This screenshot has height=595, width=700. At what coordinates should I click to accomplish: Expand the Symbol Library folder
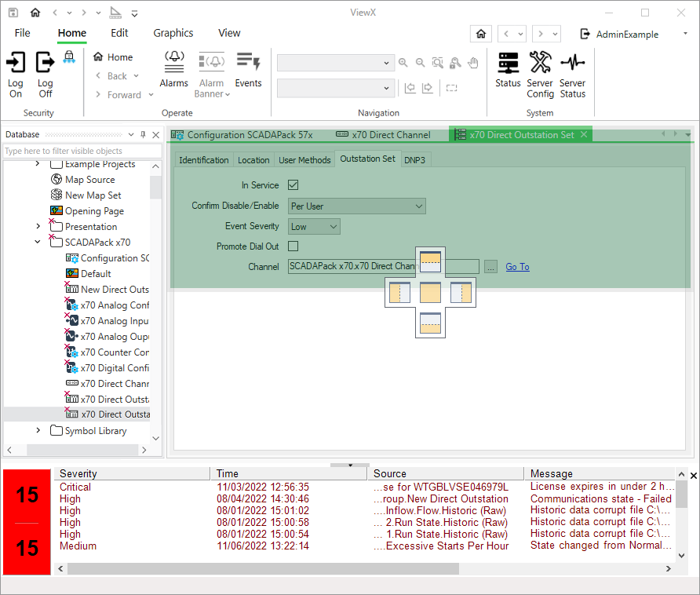[38, 431]
